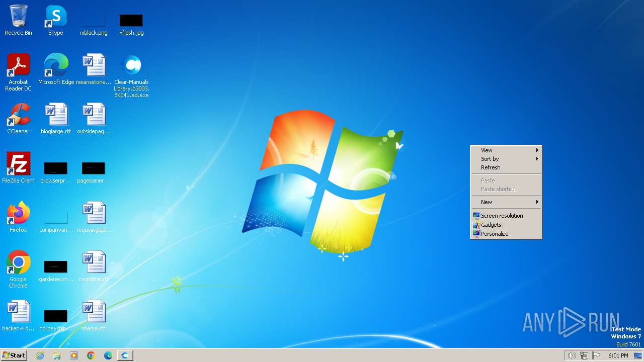Open the volume speaker tray icon
Screen dimensions: 644x362
click(572, 355)
